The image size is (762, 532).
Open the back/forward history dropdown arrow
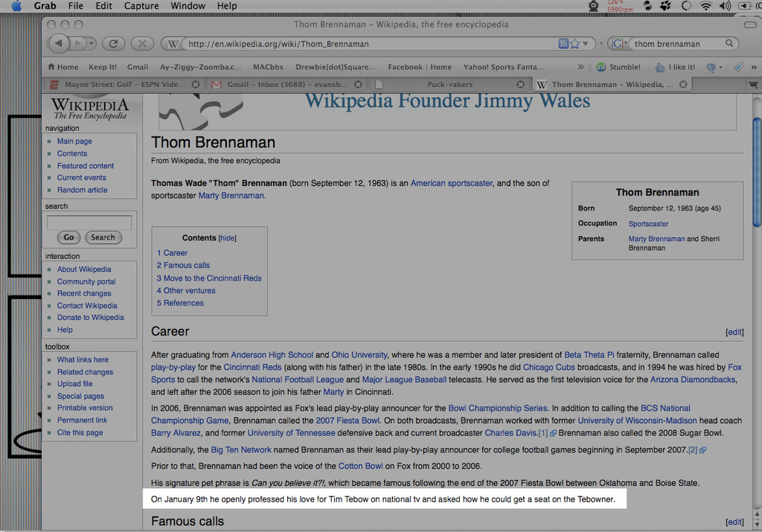[91, 44]
